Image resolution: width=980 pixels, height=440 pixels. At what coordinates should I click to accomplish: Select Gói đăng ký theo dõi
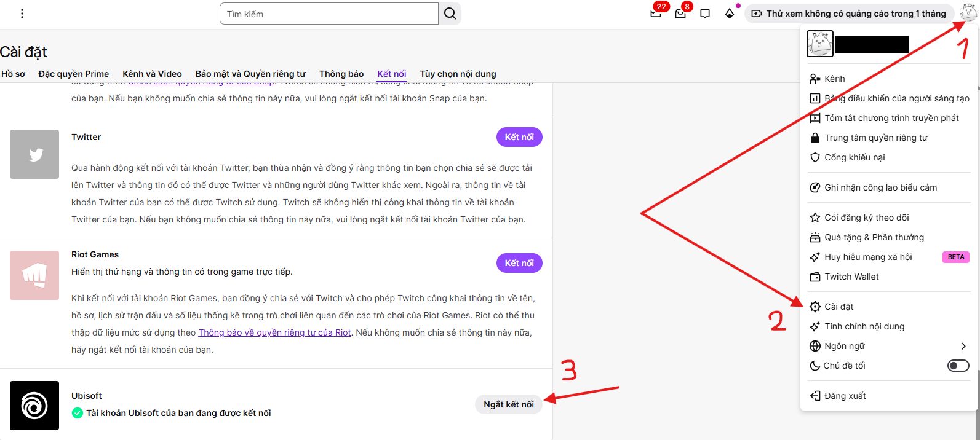click(x=889, y=218)
